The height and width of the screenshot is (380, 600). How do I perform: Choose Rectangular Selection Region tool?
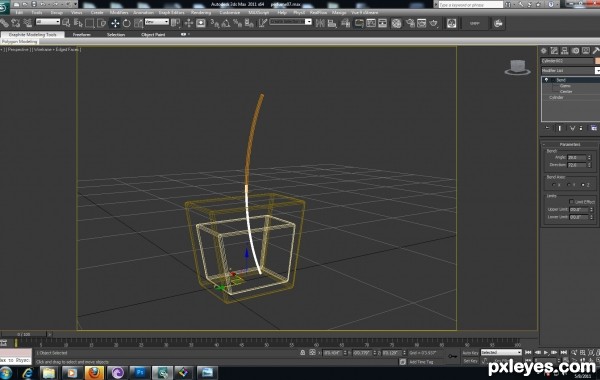pyautogui.click(x=90, y=23)
